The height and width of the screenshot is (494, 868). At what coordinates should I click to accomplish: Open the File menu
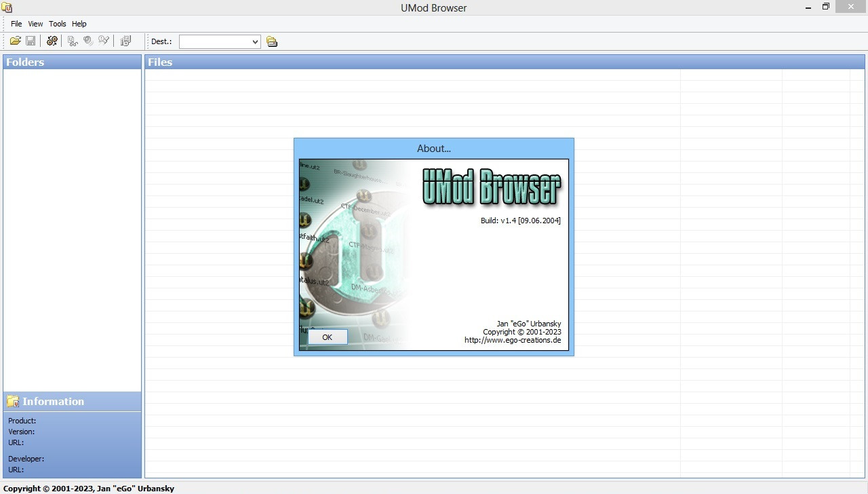tap(16, 24)
